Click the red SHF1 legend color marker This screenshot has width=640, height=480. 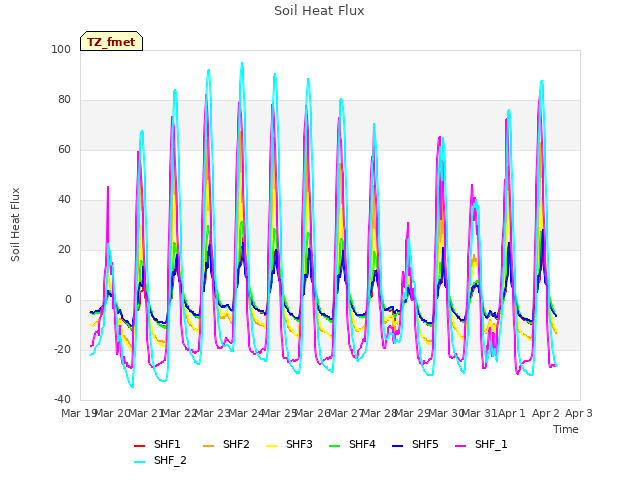[x=140, y=446]
